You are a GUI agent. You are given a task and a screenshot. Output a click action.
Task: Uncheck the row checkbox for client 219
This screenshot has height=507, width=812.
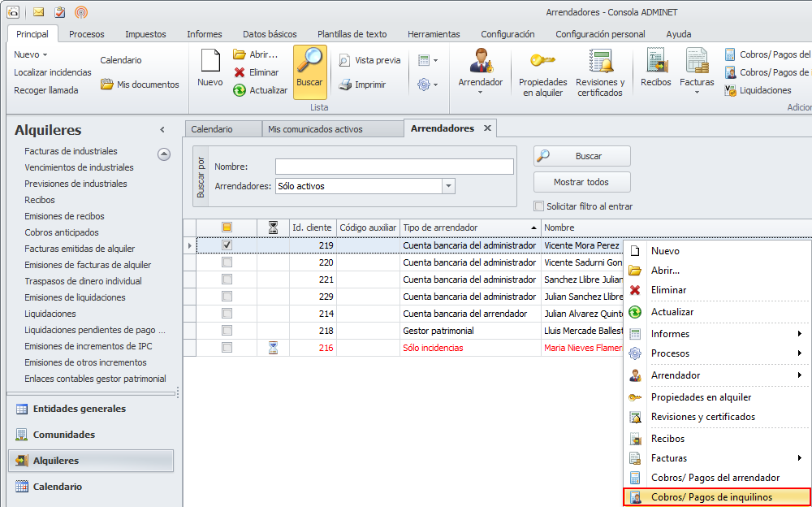tap(227, 245)
